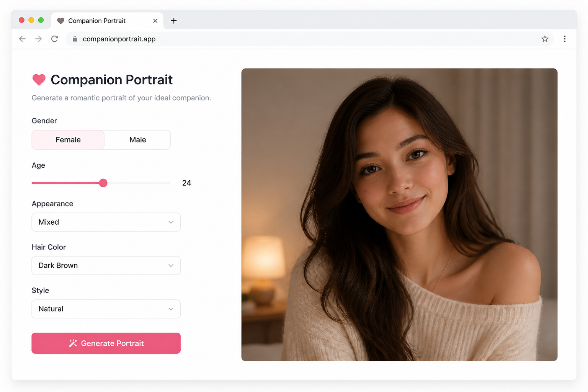The width and height of the screenshot is (588, 392).
Task: Click the browser forward arrow
Action: [x=38, y=39]
